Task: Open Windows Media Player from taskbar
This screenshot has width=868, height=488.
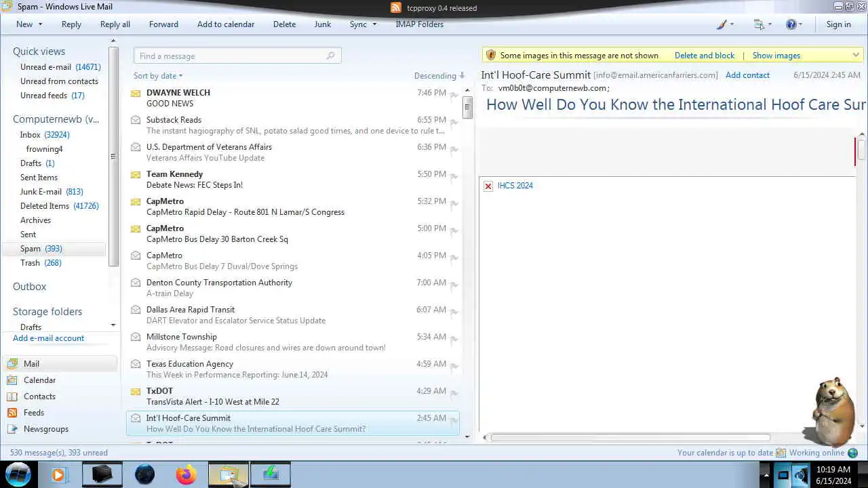Action: click(58, 474)
